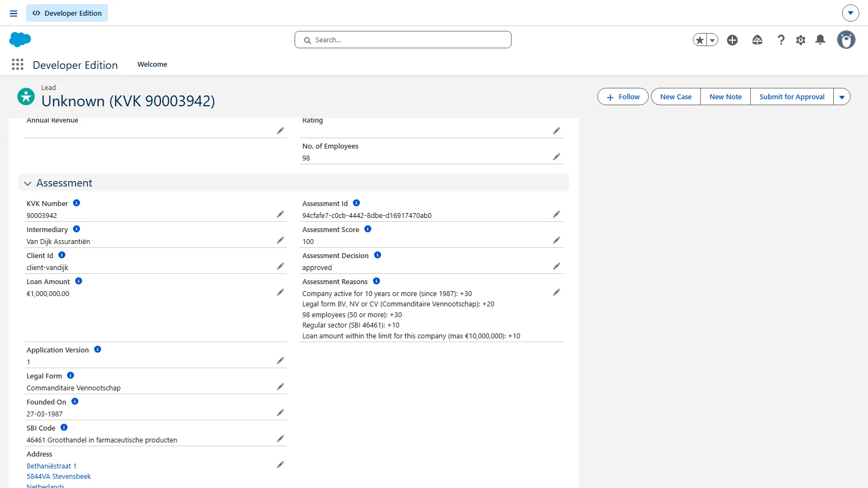Collapse the Assessment section

28,183
